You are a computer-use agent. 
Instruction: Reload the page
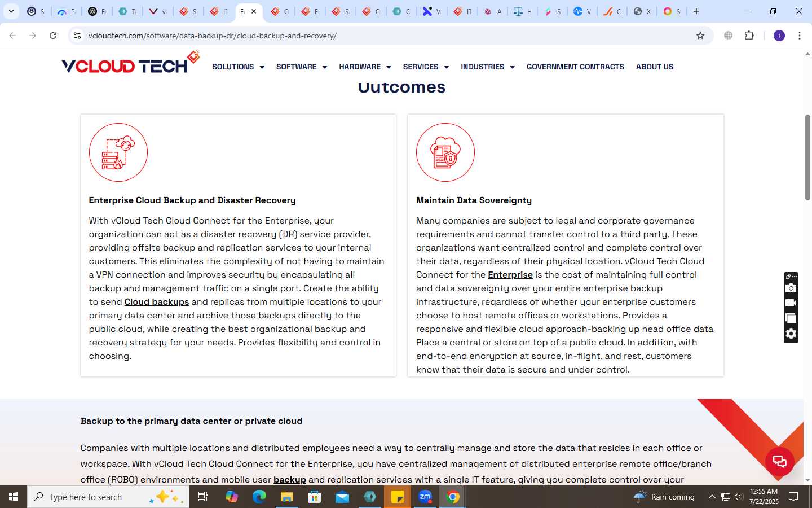53,36
